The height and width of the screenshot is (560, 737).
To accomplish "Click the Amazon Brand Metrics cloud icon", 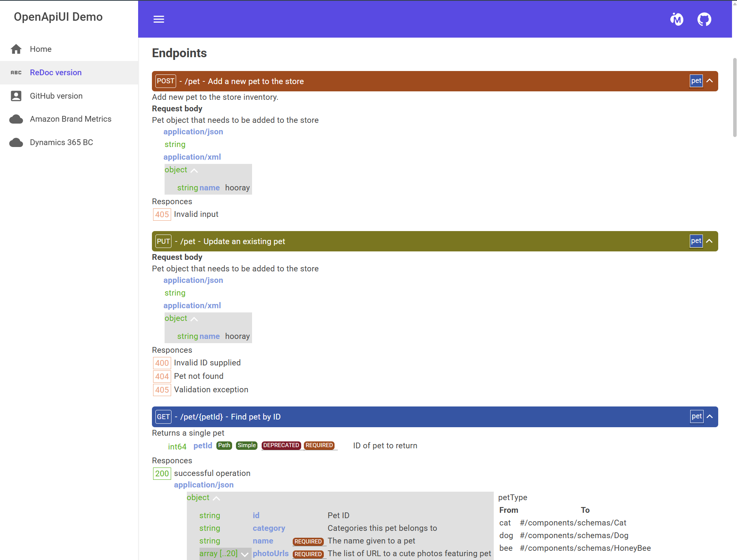I will (x=16, y=119).
